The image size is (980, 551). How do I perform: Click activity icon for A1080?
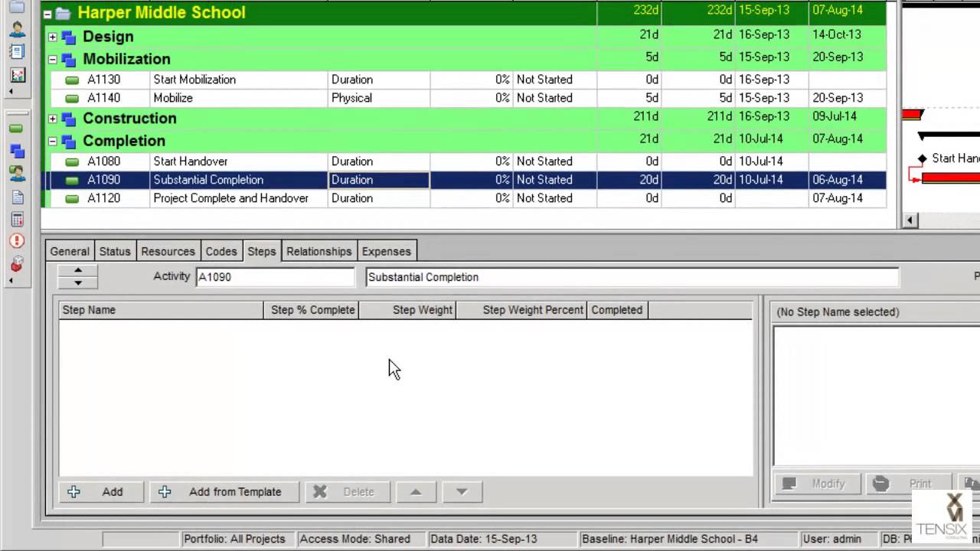click(x=72, y=161)
